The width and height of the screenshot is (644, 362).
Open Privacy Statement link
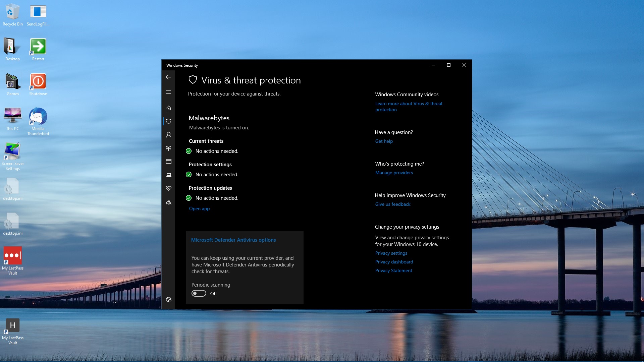coord(393,270)
